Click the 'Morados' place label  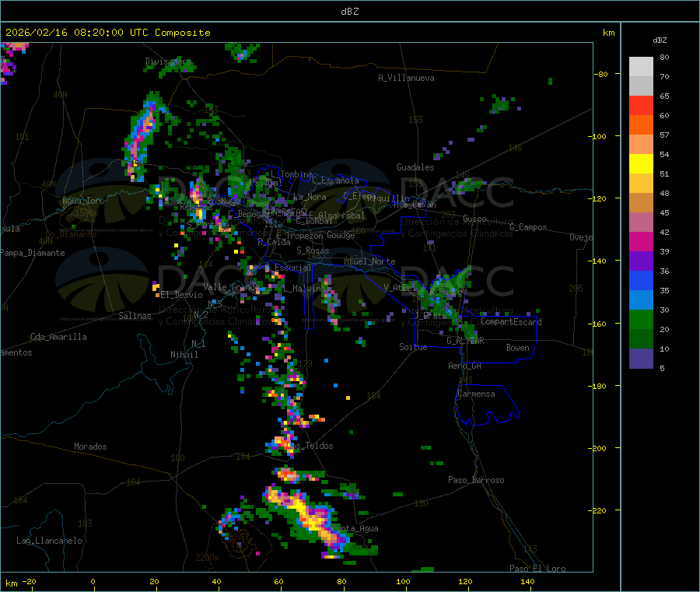tap(90, 447)
